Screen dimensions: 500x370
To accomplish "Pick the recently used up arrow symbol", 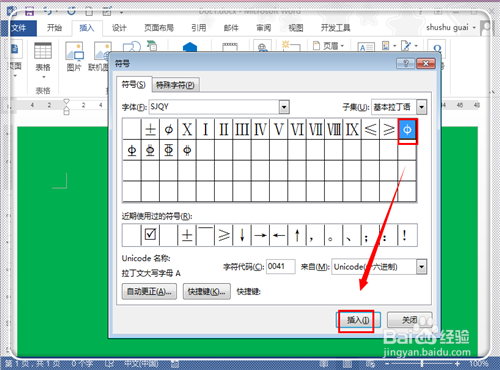I will click(x=297, y=235).
